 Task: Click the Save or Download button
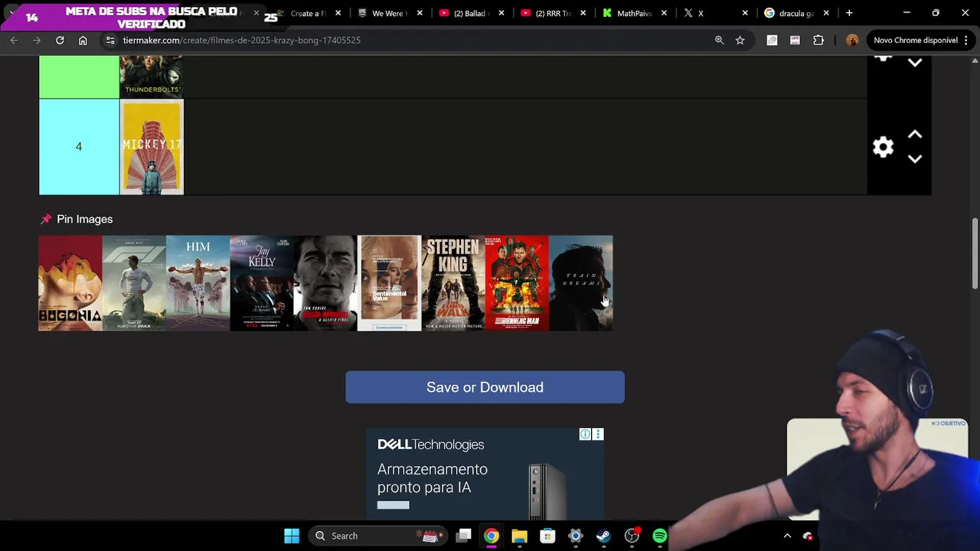(x=485, y=387)
